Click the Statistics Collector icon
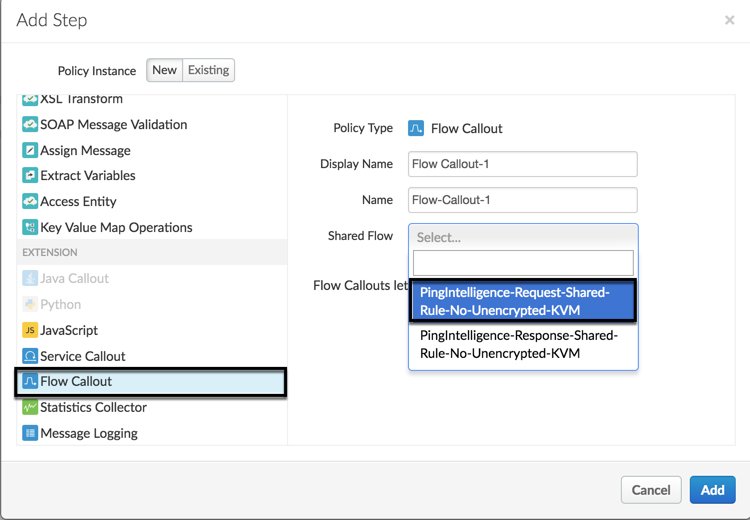The height and width of the screenshot is (520, 750). point(30,408)
